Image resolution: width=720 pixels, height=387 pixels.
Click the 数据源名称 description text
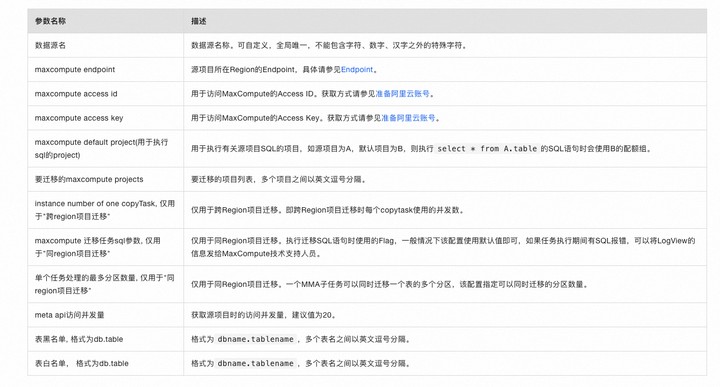pyautogui.click(x=329, y=45)
